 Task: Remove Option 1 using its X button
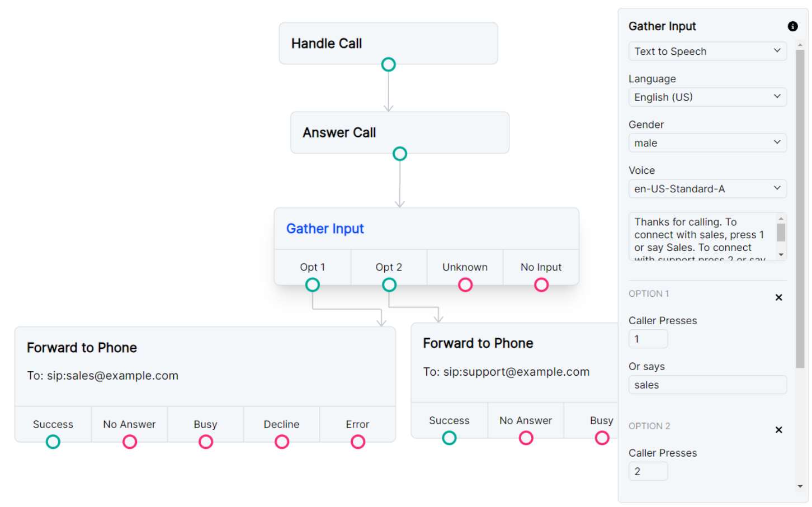point(778,297)
